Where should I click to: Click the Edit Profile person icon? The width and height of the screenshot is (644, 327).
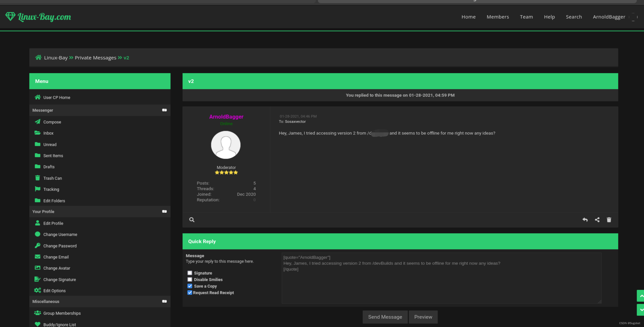tap(37, 223)
